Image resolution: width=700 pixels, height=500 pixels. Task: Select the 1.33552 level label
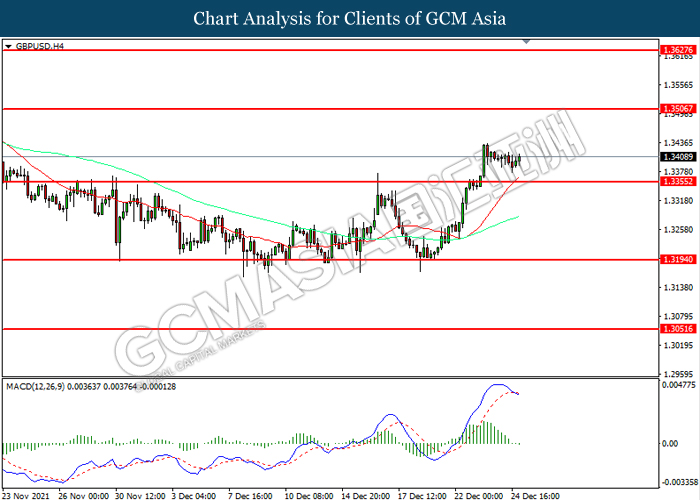tap(678, 181)
